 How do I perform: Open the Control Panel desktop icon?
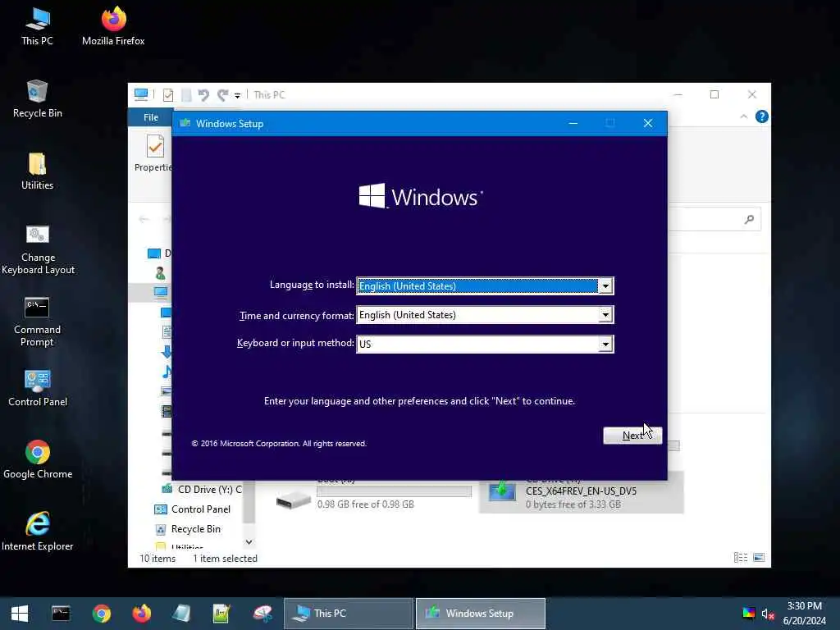38,388
